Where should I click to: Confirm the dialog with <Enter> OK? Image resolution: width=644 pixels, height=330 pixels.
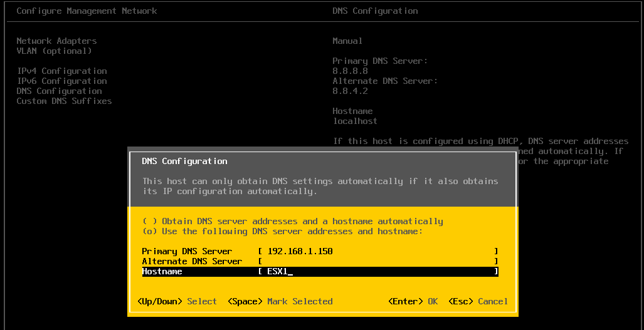(413, 301)
